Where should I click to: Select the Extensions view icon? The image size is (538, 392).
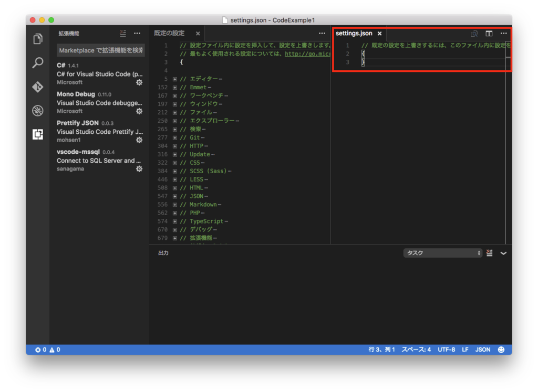[x=38, y=134]
